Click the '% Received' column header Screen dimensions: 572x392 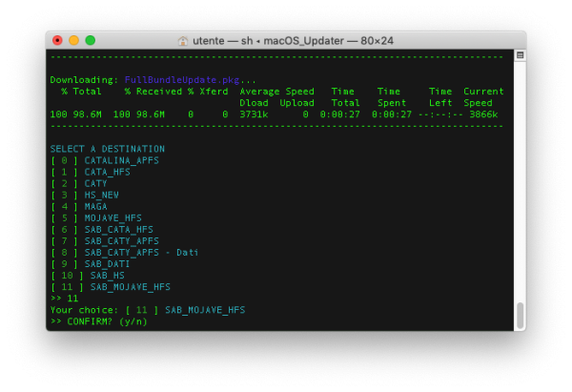point(153,92)
